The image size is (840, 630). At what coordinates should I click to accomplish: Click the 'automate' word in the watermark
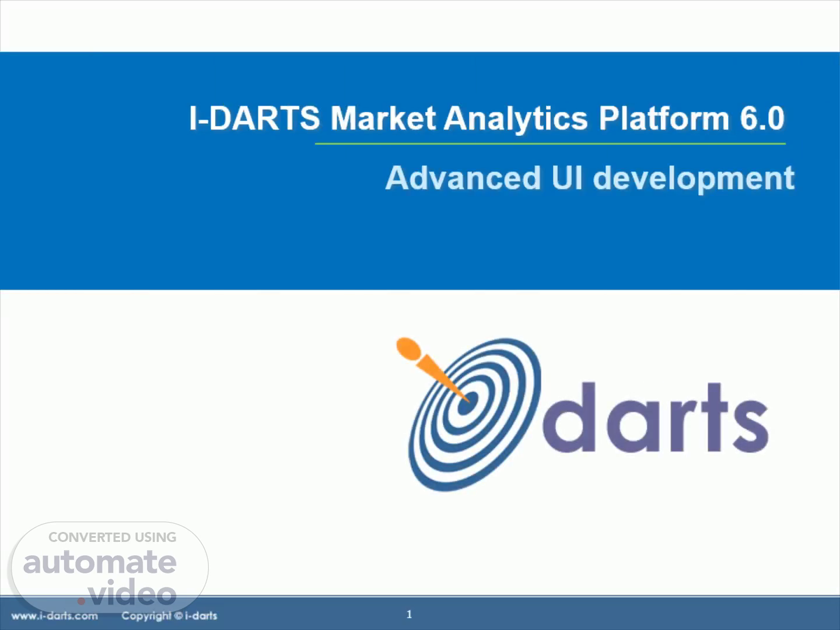pos(100,562)
